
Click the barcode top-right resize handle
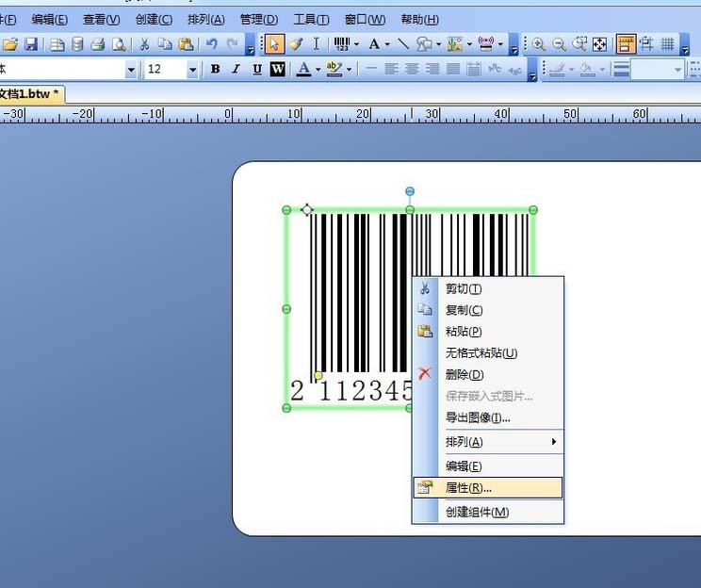(533, 210)
